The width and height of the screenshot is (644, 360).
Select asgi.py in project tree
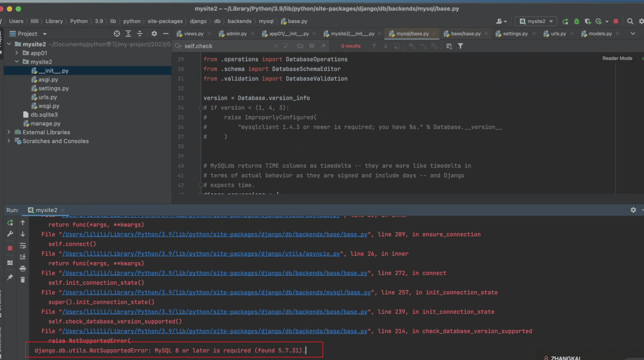point(48,79)
